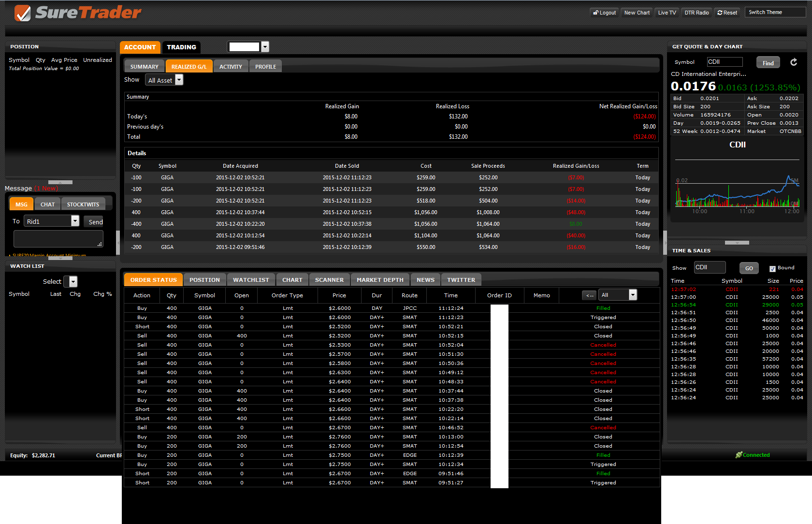812x524 pixels.
Task: Open the TWITTER tab
Action: coord(461,280)
